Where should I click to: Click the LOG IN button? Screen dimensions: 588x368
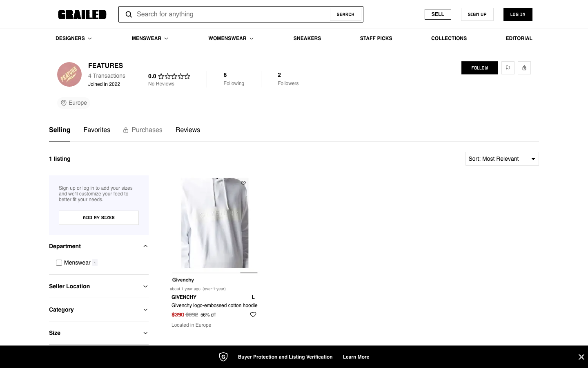pyautogui.click(x=518, y=14)
